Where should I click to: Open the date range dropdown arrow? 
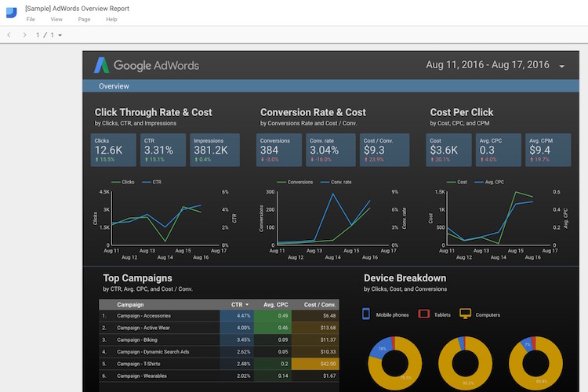point(562,66)
